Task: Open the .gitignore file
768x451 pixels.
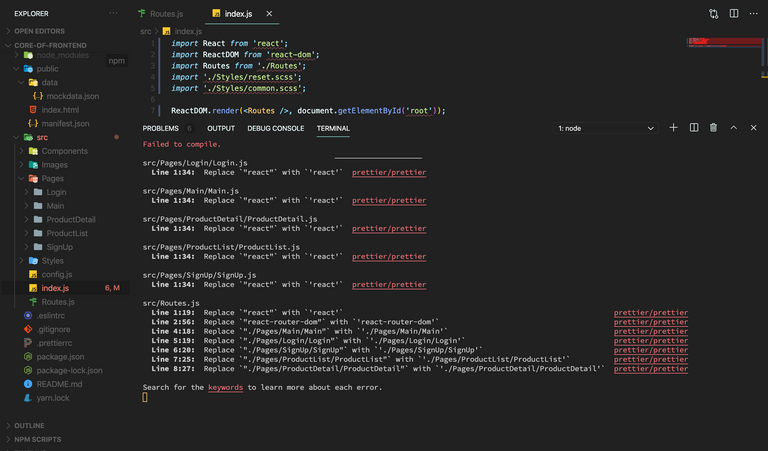Action: pyautogui.click(x=53, y=329)
